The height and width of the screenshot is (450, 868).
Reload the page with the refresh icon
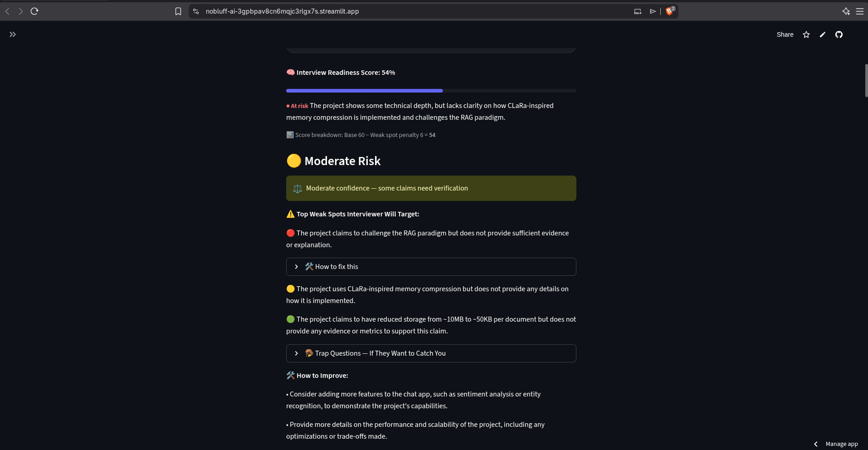[x=34, y=11]
